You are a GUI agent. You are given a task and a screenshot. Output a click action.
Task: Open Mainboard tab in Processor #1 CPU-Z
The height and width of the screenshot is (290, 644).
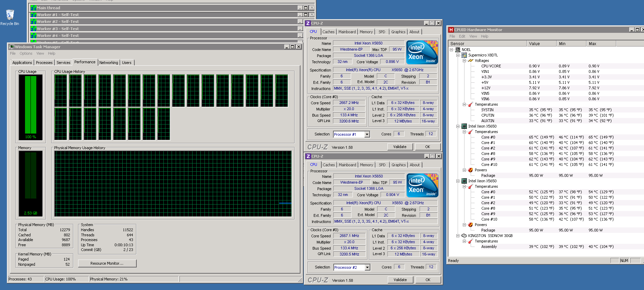347,32
